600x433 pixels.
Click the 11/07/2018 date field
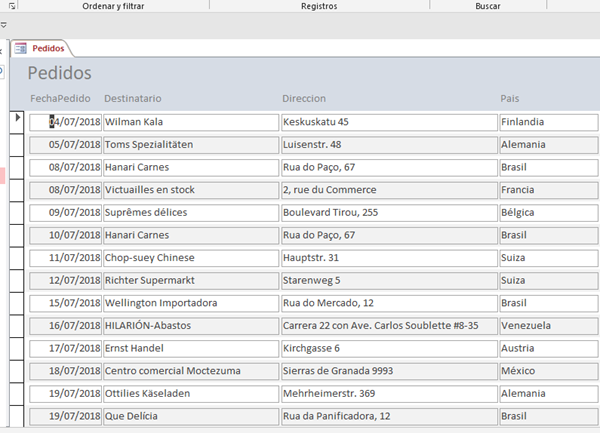[x=65, y=258]
